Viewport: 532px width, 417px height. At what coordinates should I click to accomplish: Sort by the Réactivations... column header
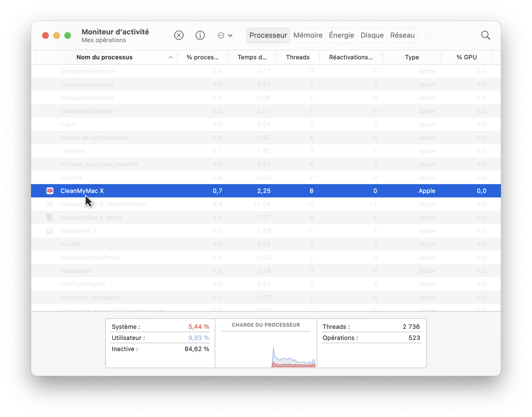(x=351, y=57)
